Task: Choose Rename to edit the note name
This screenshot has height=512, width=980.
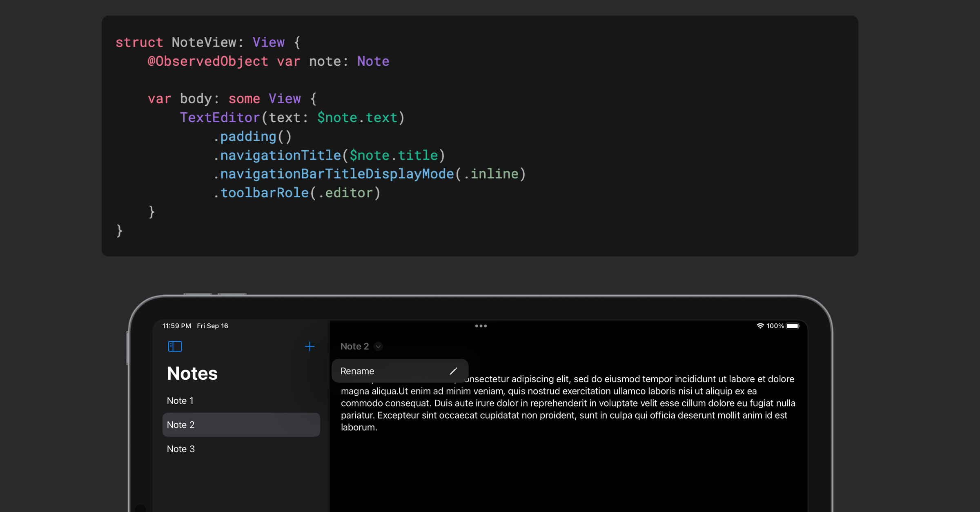Action: click(x=357, y=371)
